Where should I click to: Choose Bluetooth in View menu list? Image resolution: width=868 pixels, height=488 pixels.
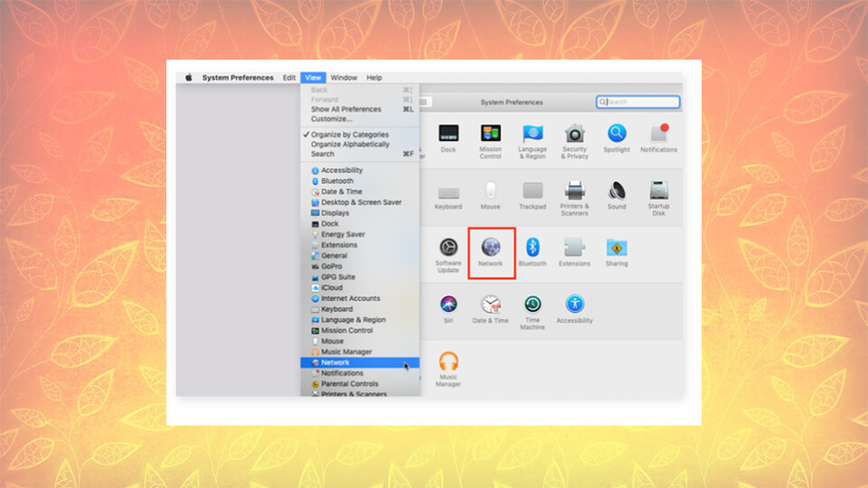(360, 181)
